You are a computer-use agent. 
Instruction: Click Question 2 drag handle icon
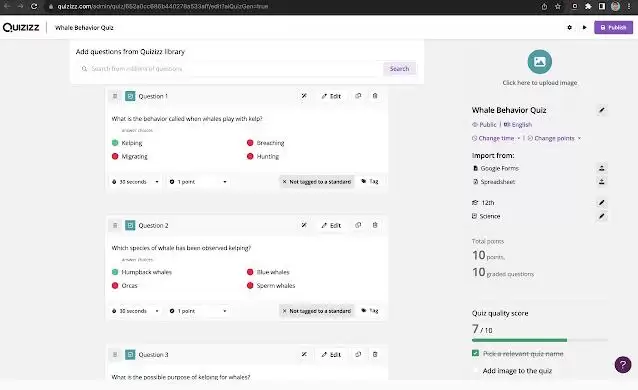[x=115, y=225]
